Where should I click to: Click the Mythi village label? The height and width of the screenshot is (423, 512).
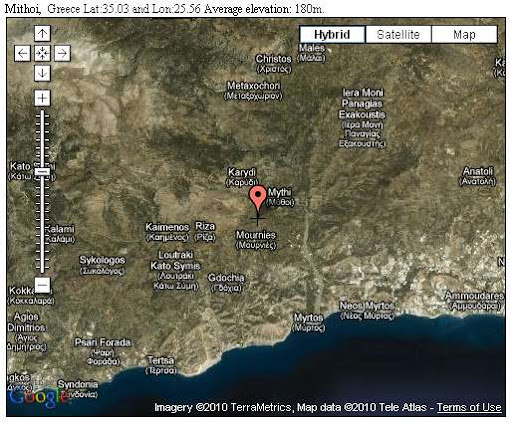point(280,197)
